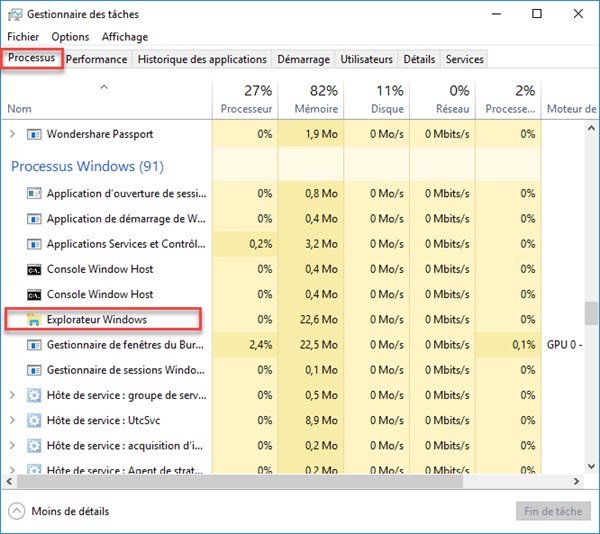Click the 8,9 Mo memory value

tap(321, 420)
